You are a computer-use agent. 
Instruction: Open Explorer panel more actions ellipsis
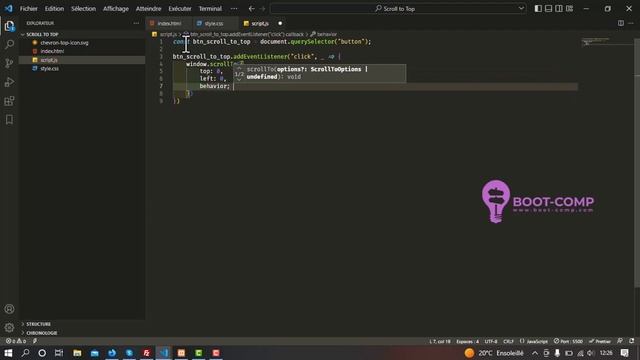pos(136,23)
